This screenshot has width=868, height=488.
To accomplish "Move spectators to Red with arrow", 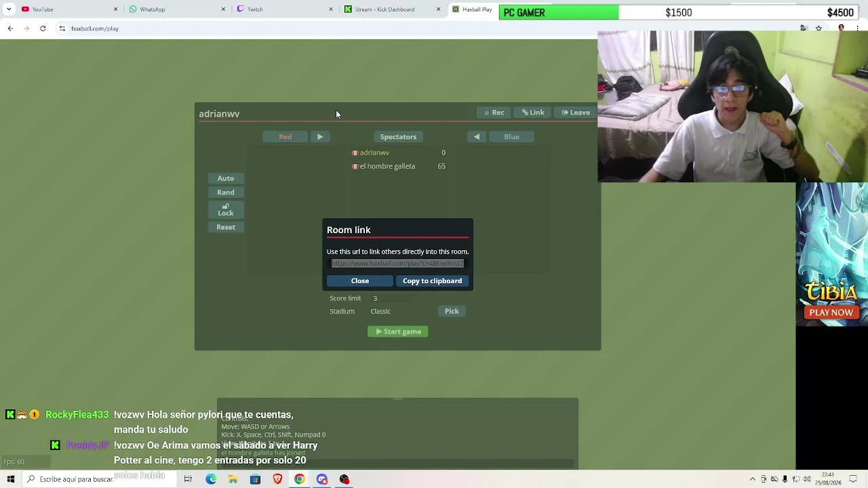I will [x=320, y=137].
